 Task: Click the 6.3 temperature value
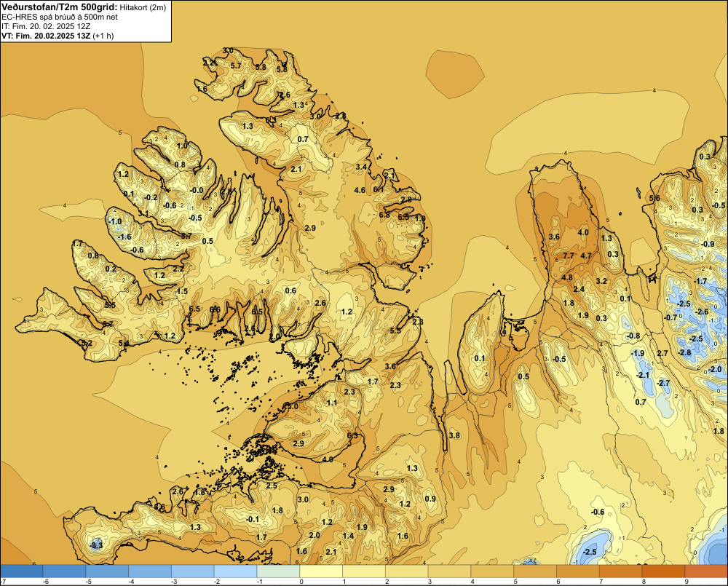pos(352,435)
